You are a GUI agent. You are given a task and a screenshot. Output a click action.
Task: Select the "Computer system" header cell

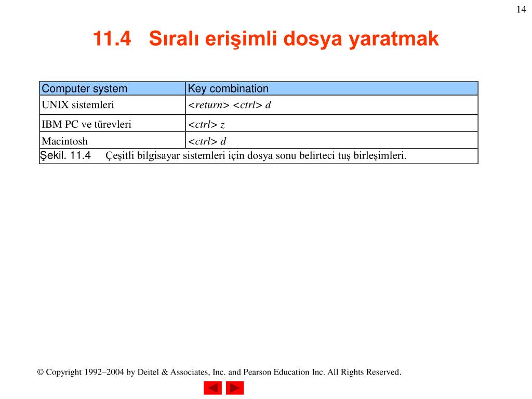click(x=113, y=88)
